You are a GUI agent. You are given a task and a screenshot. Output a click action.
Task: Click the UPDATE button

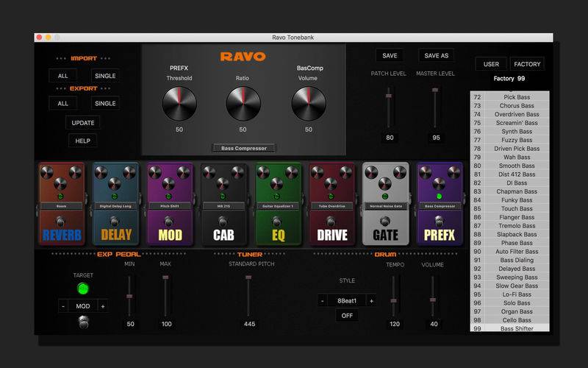pyautogui.click(x=83, y=123)
